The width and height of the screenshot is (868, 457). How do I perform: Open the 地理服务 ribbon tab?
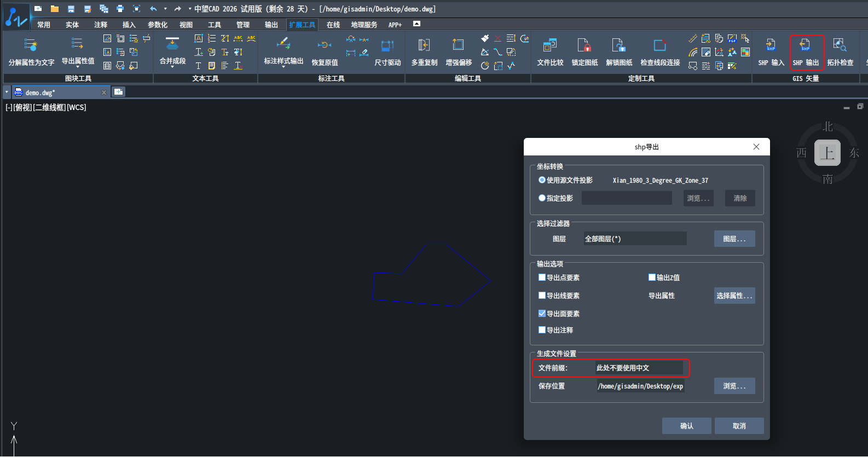click(364, 25)
